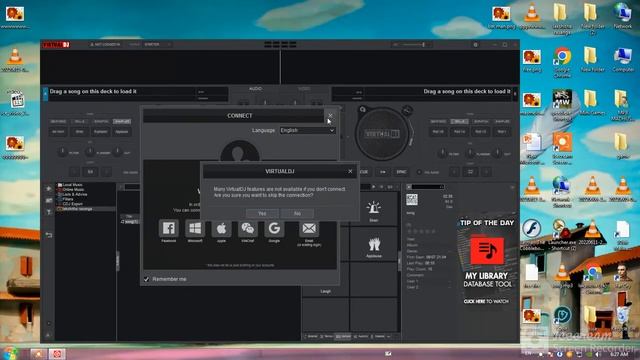640x360 pixels.
Task: Toggle the Remember me checkbox
Action: coord(147,279)
